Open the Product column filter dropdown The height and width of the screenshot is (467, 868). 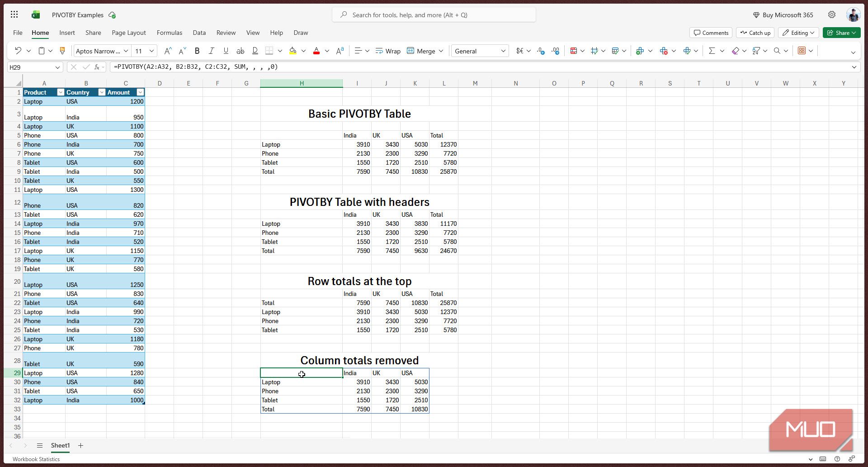click(x=61, y=92)
